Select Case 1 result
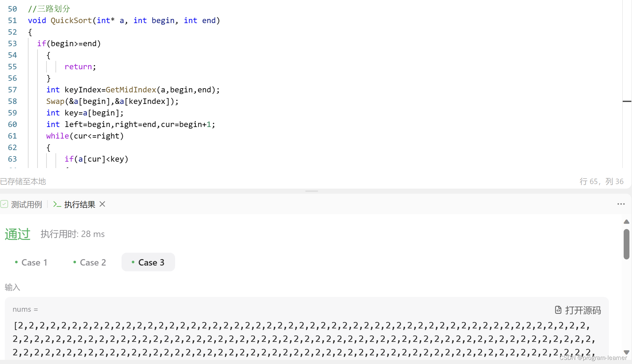The image size is (632, 364). [31, 262]
